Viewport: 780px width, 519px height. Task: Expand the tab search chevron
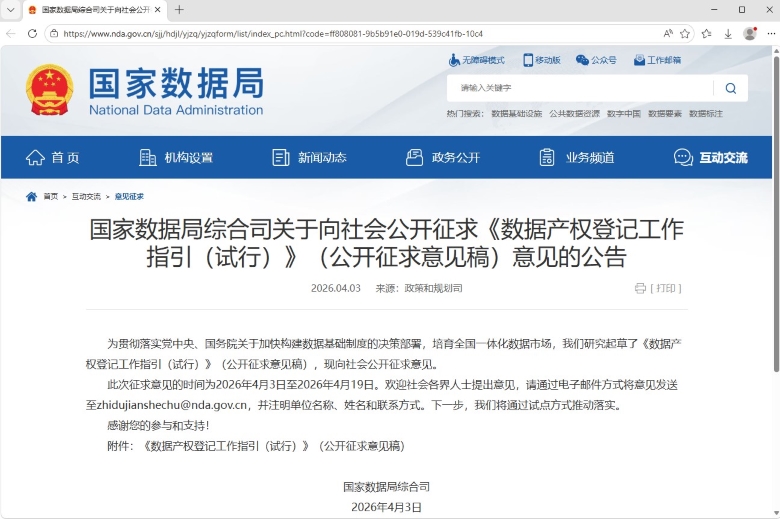[x=10, y=9]
